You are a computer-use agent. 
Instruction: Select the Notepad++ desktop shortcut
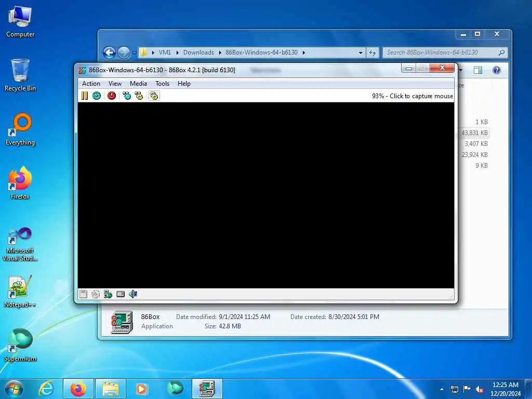(x=20, y=291)
